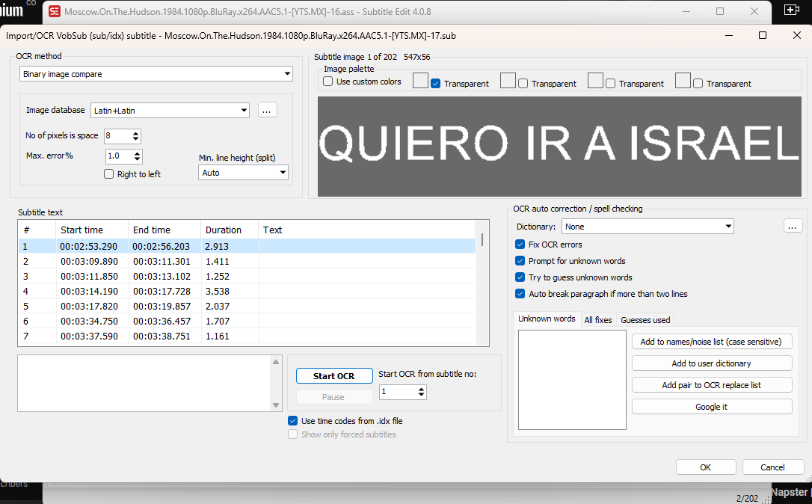Click the Cancel button
The height and width of the screenshot is (504, 812).
point(772,467)
